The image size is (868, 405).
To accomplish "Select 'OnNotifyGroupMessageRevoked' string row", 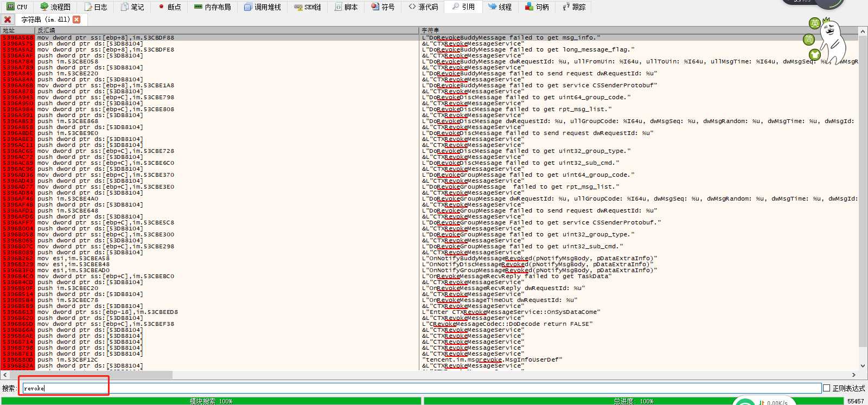I will coord(539,270).
